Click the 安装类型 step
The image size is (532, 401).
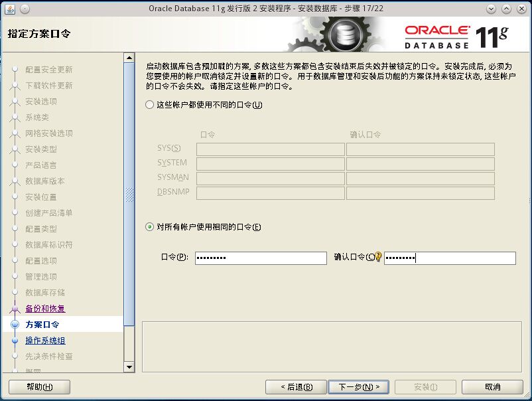pos(41,149)
